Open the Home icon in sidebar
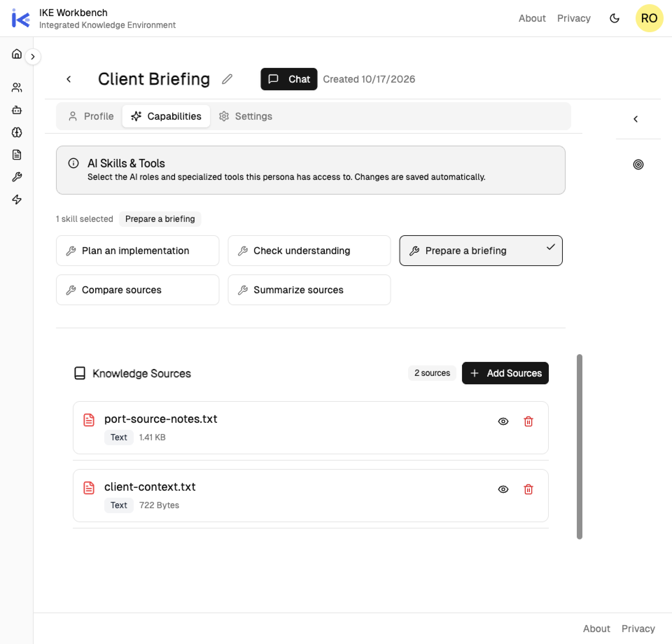This screenshot has width=672, height=644. [x=17, y=54]
